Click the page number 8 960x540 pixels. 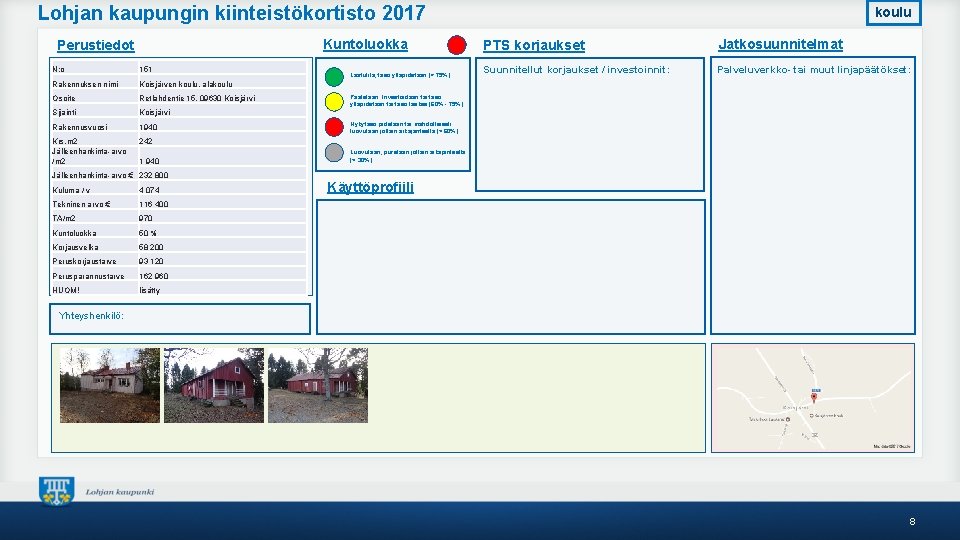tap(912, 522)
